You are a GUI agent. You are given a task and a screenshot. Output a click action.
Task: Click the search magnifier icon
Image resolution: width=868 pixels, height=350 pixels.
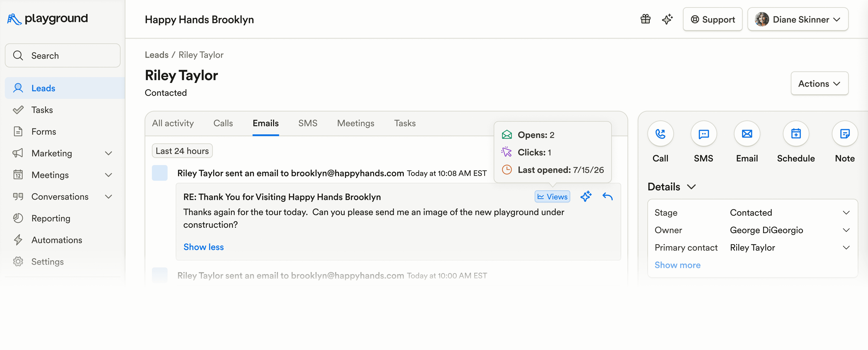point(18,55)
